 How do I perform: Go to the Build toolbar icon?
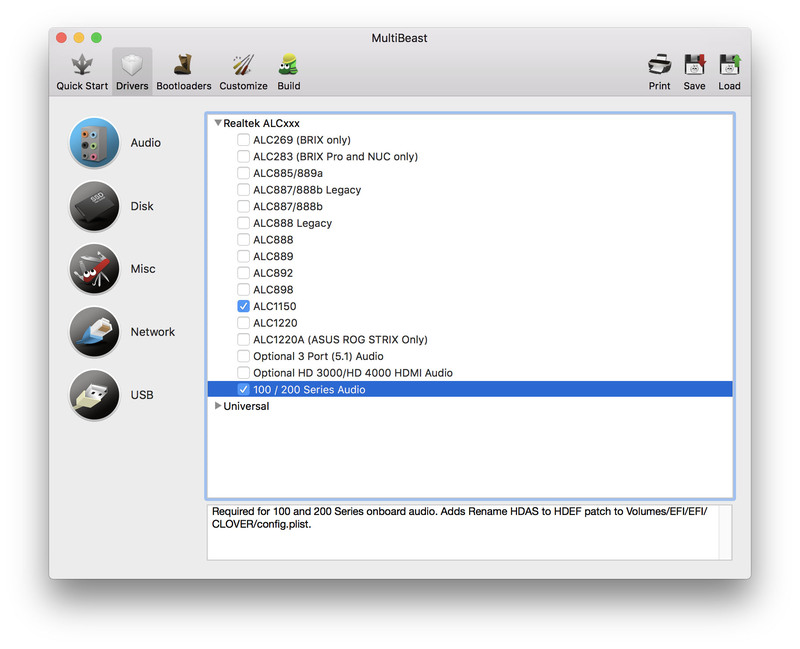(289, 65)
